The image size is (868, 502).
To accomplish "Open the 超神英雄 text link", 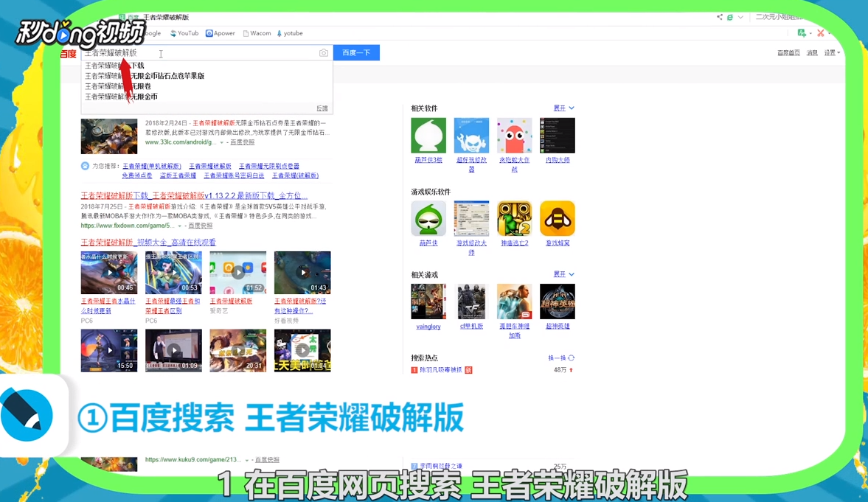I will [x=558, y=326].
